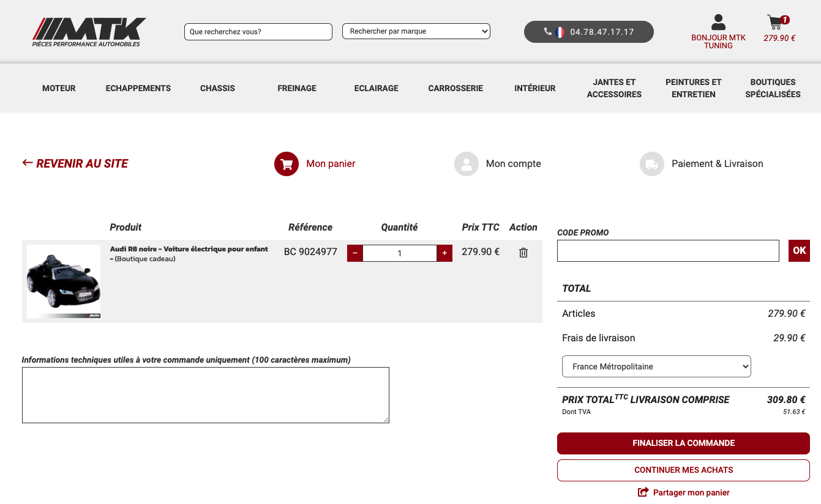Click the Mon panier step label
The height and width of the screenshot is (504, 821).
(x=331, y=164)
